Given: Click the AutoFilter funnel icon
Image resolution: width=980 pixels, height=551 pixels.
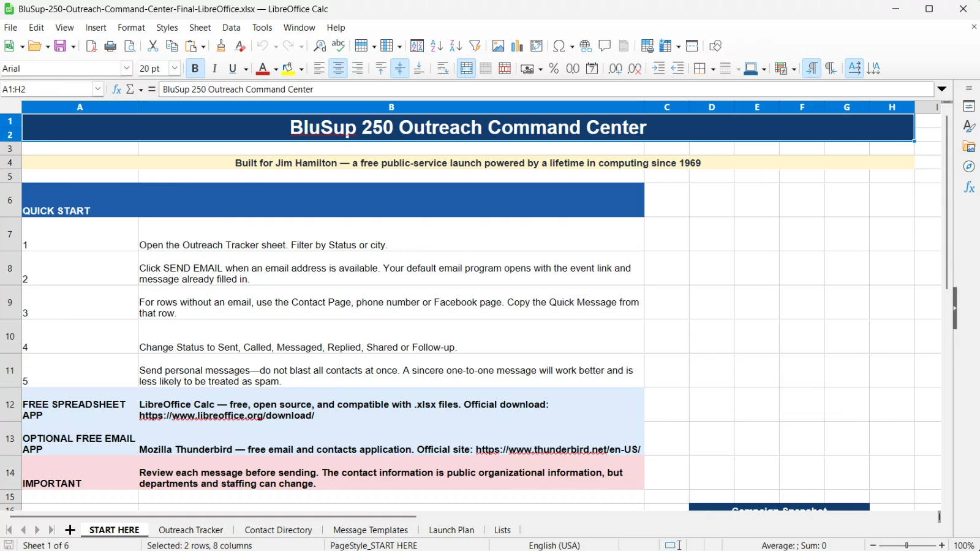Looking at the screenshot, I should 475,46.
